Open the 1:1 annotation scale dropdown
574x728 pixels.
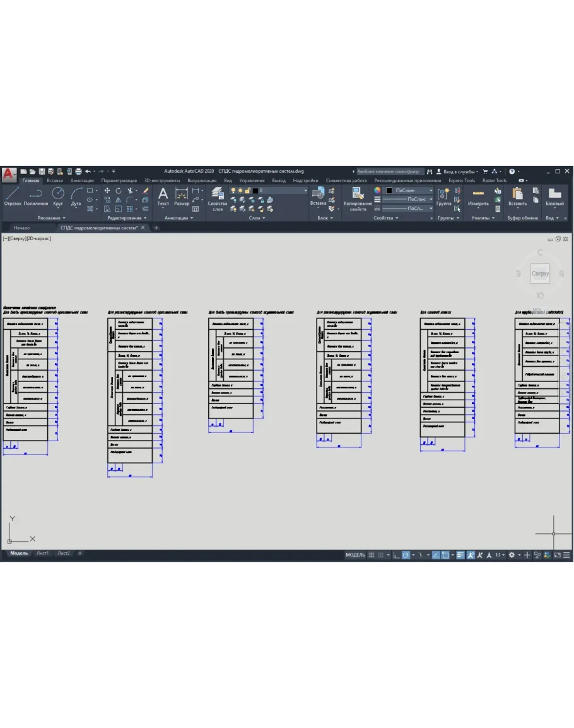click(x=500, y=555)
